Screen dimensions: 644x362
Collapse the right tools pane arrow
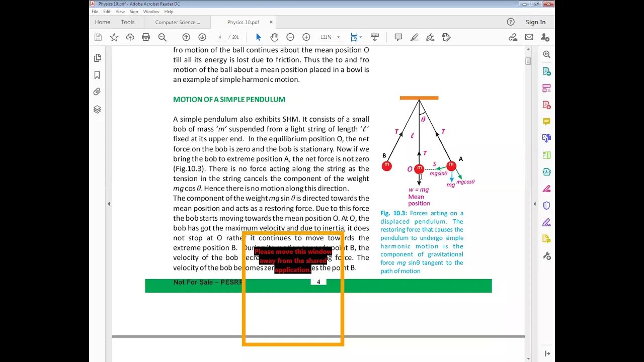535,204
